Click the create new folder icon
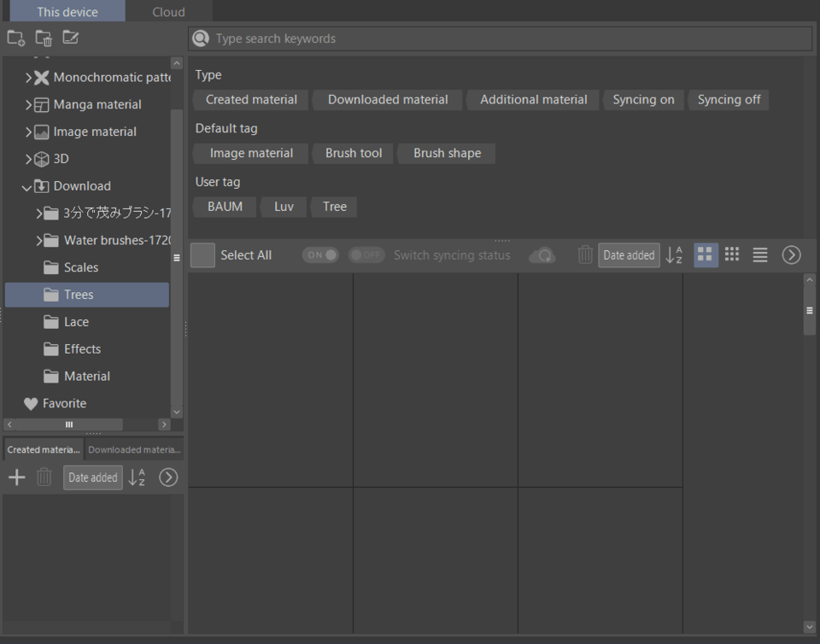This screenshot has width=820, height=644. [15, 38]
